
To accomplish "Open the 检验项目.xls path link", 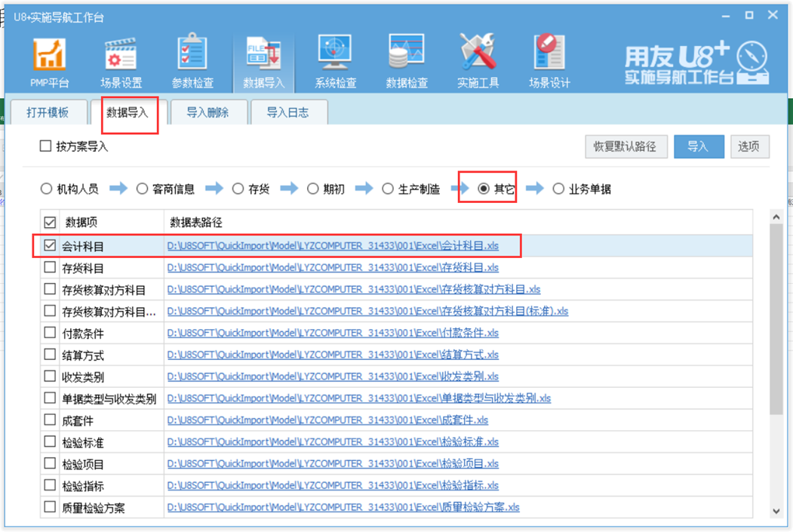I will pos(333,463).
